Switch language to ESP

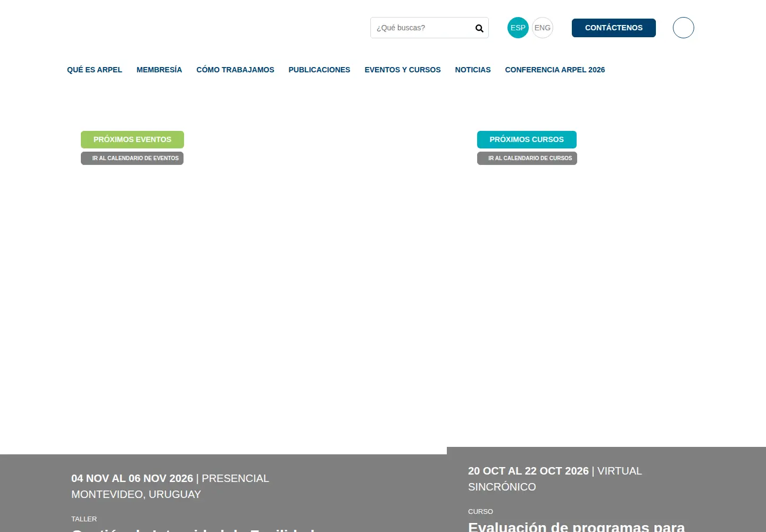(518, 28)
